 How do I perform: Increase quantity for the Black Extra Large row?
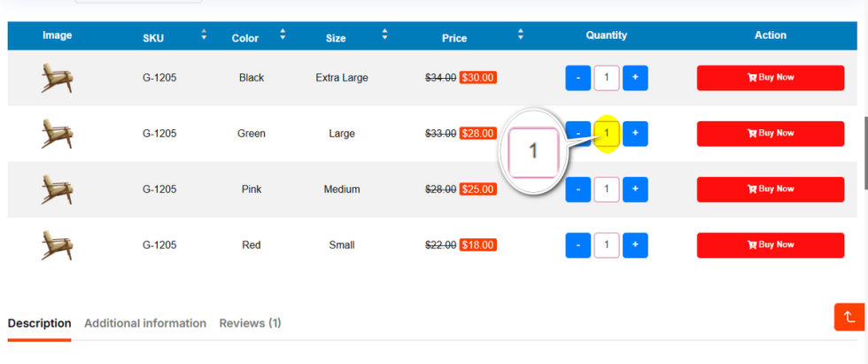click(635, 78)
